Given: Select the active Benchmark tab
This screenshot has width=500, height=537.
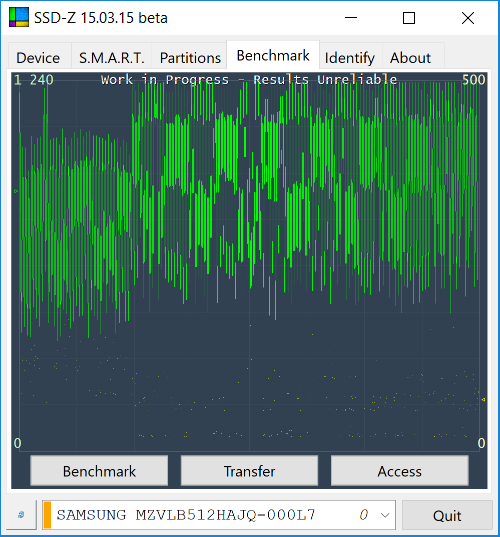Looking at the screenshot, I should coord(273,55).
